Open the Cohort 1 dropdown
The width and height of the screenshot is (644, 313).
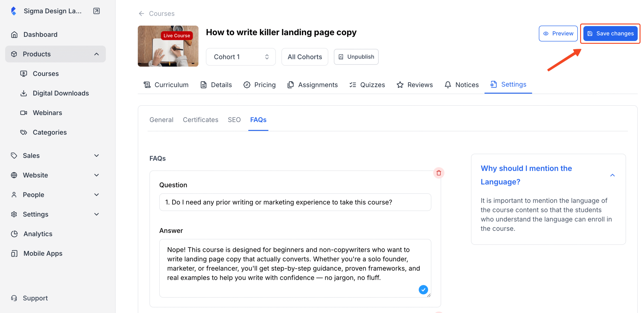241,57
